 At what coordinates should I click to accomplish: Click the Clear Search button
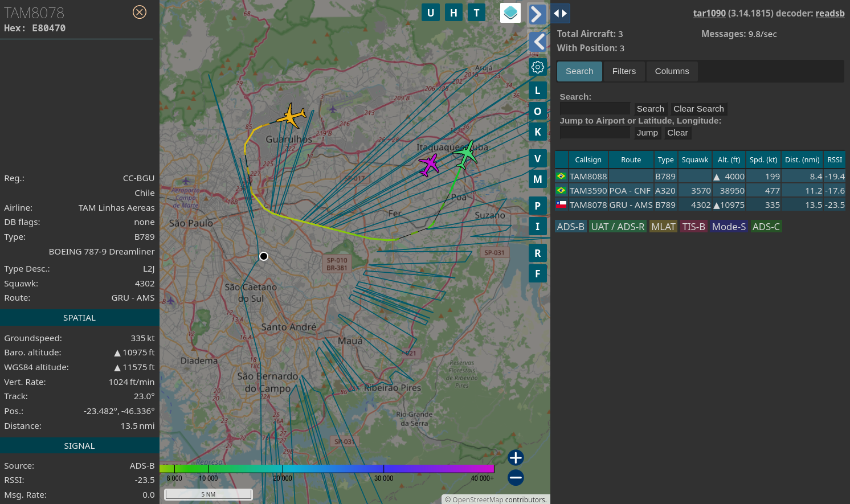[698, 109]
